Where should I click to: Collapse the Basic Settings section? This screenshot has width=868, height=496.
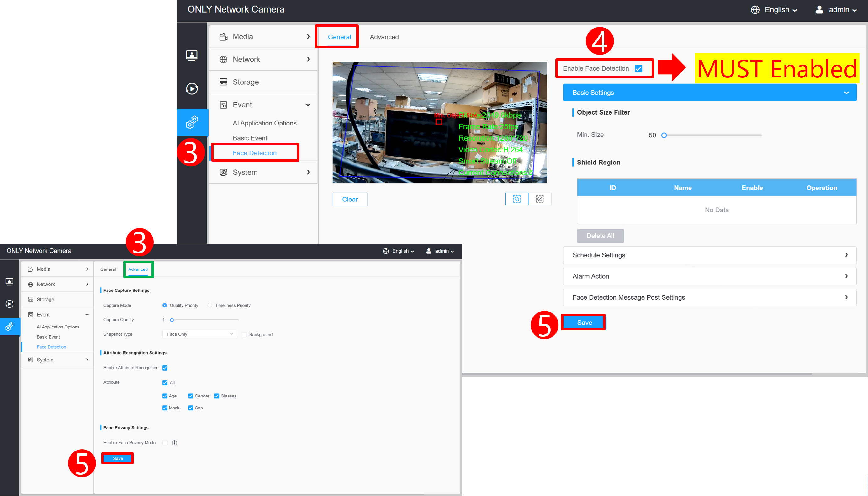click(710, 93)
